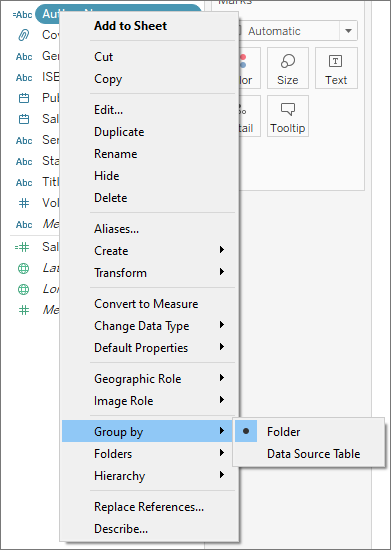Open the Geographic Role submenu
The image size is (391, 550).
[148, 379]
